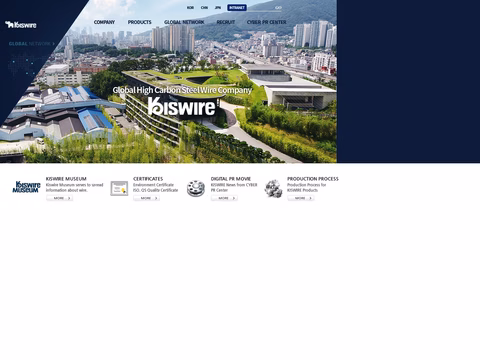
Task: Click MORE under Kiswire Museum
Action: click(x=60, y=198)
